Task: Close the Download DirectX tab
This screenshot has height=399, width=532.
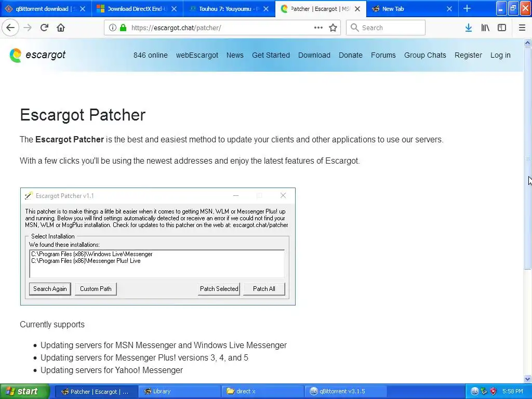Action: point(174,9)
